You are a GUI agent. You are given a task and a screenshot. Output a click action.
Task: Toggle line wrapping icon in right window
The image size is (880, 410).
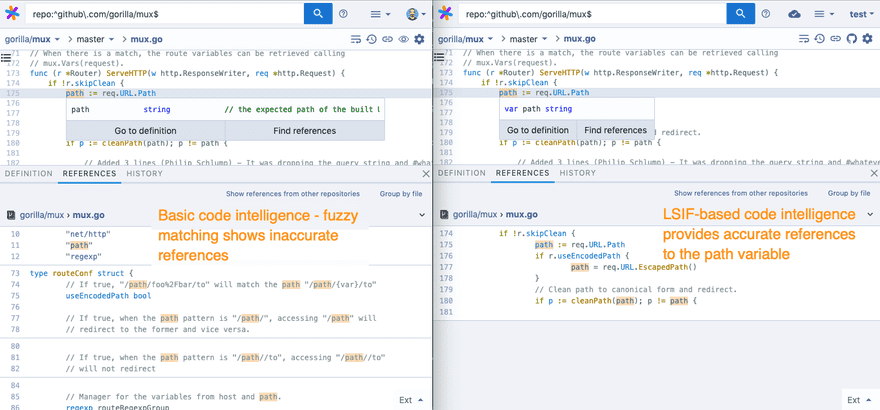pyautogui.click(x=804, y=39)
